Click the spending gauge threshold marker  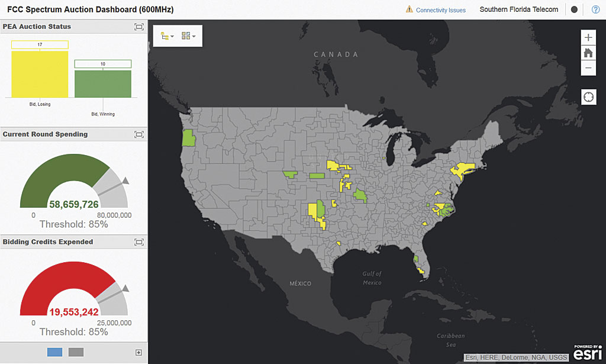tap(125, 181)
